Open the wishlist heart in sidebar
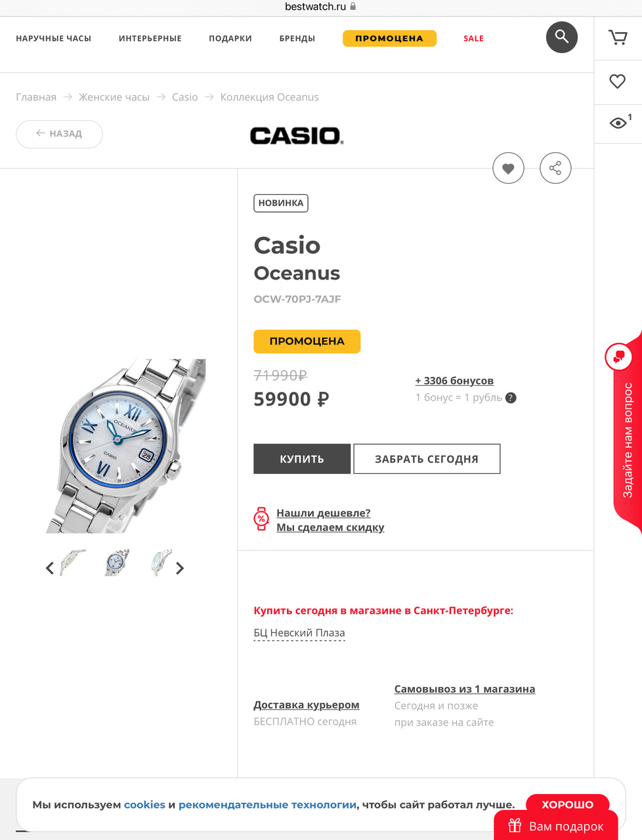This screenshot has width=642, height=840. [x=618, y=81]
